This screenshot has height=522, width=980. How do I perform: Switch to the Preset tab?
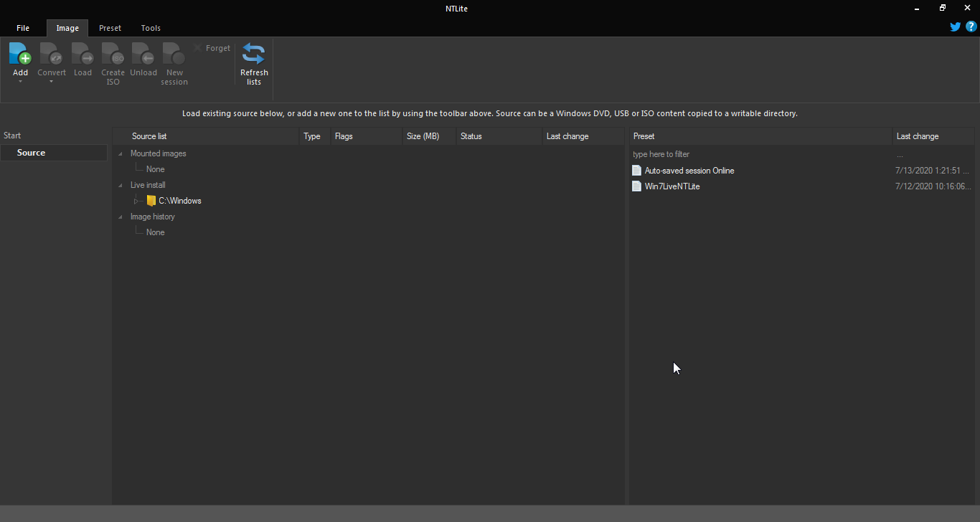tap(110, 28)
